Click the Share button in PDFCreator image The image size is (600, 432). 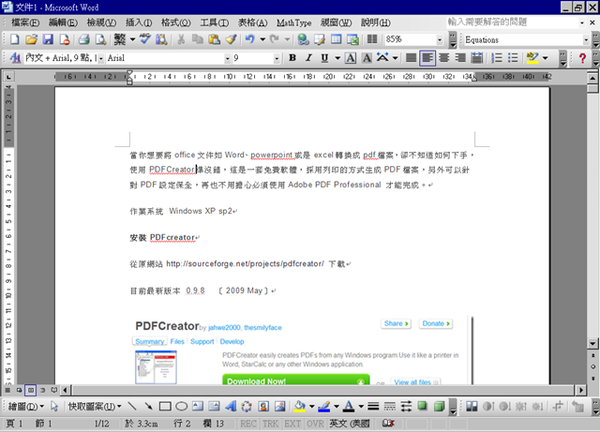click(396, 323)
